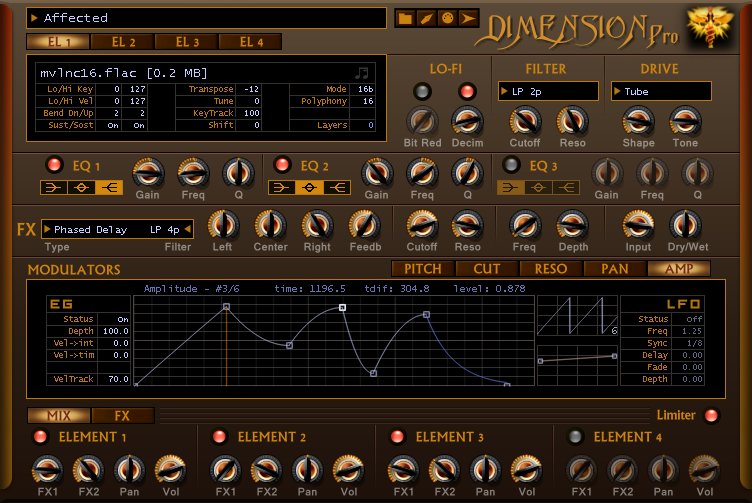The image size is (752, 503).
Task: Mute Element 1 with its LED
Action: (x=40, y=436)
